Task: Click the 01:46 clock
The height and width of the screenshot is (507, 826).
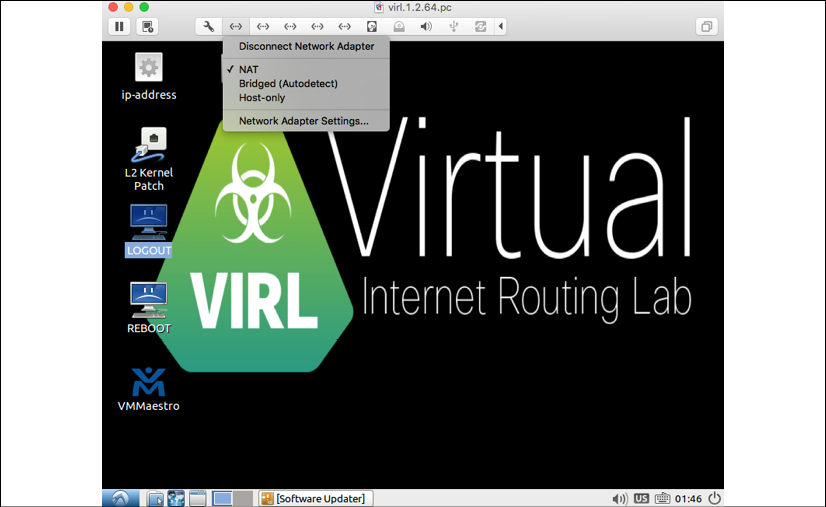Action: pyautogui.click(x=688, y=499)
